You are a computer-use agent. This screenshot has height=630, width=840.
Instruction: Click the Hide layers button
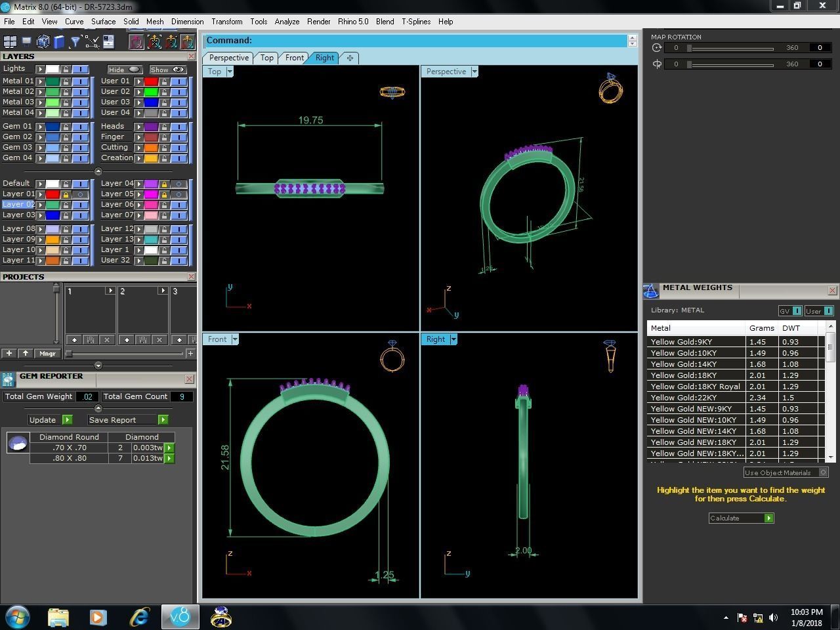125,70
